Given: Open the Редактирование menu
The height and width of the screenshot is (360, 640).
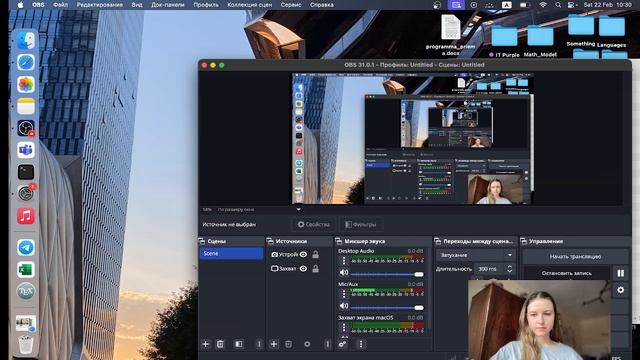Looking at the screenshot, I should (x=100, y=5).
